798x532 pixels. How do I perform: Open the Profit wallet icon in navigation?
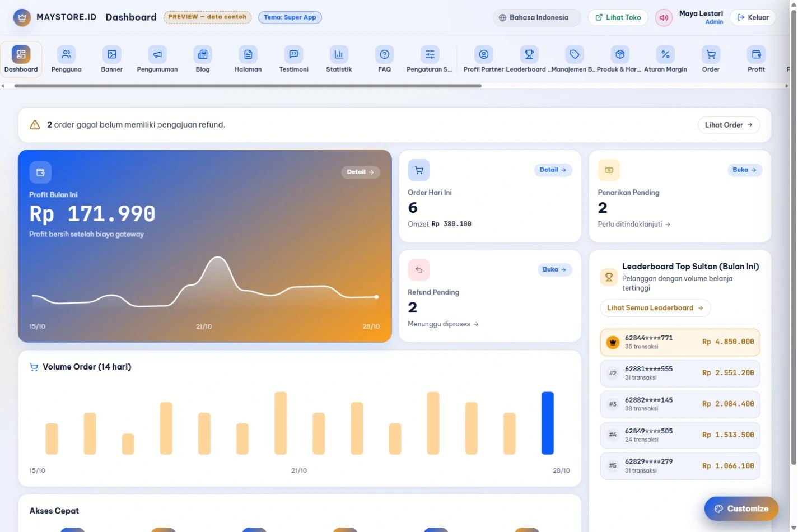pyautogui.click(x=757, y=54)
